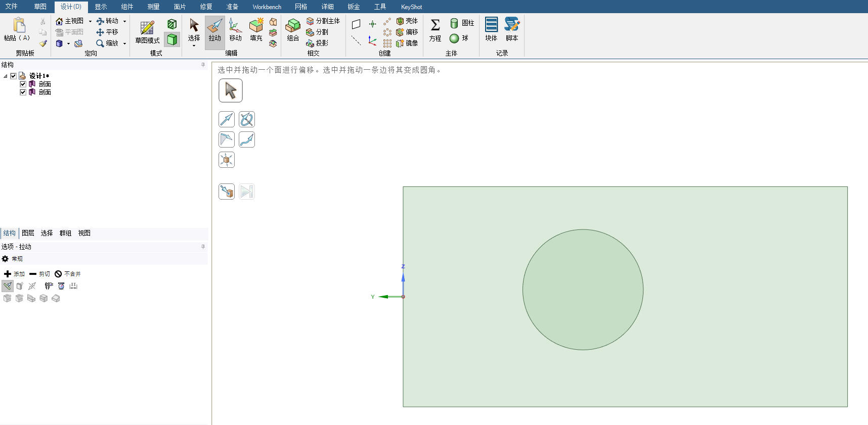This screenshot has height=425, width=868.
Task: Activate the 填充 (Fill) tool
Action: click(256, 31)
